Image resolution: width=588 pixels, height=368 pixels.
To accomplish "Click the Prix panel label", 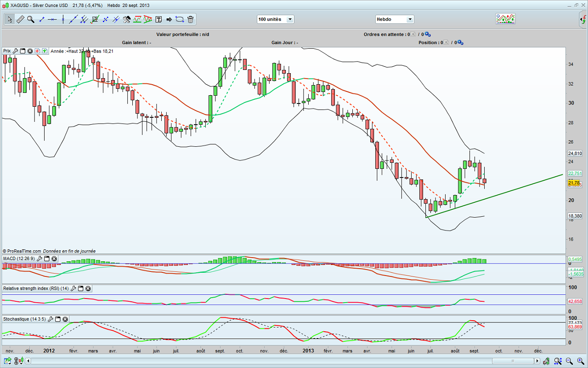I will pos(7,51).
